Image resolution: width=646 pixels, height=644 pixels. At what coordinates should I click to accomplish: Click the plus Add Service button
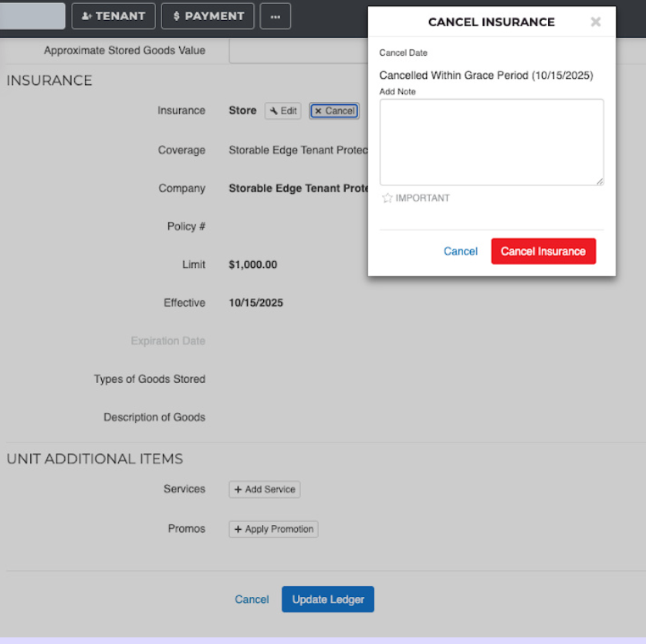tap(264, 490)
